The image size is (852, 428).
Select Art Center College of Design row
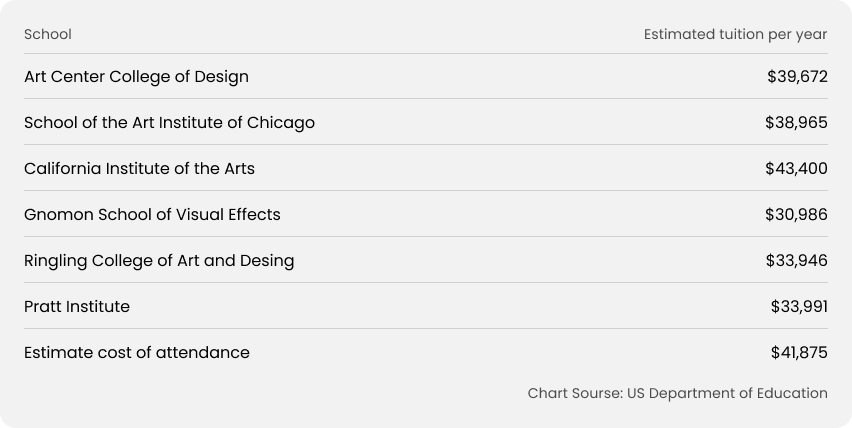coord(426,77)
